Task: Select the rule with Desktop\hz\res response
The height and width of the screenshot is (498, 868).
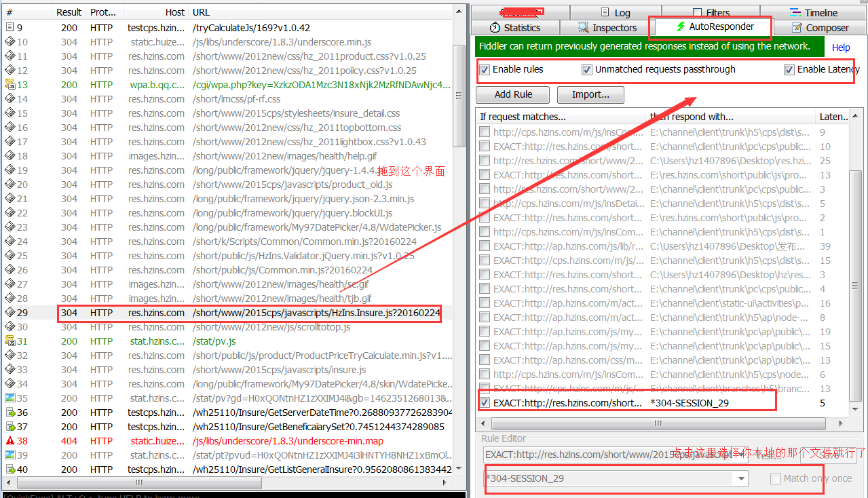Action: pyautogui.click(x=662, y=275)
